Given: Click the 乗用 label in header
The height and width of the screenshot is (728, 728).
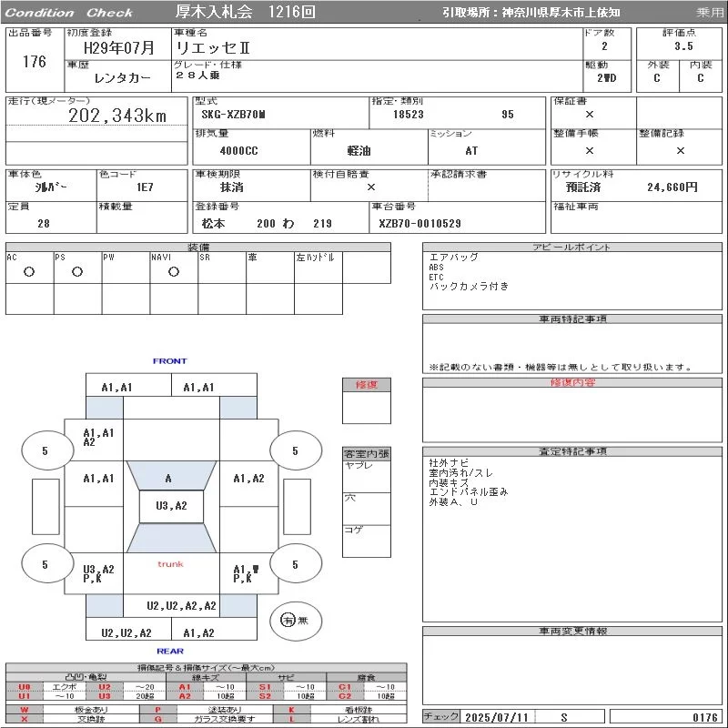Looking at the screenshot, I should point(710,13).
